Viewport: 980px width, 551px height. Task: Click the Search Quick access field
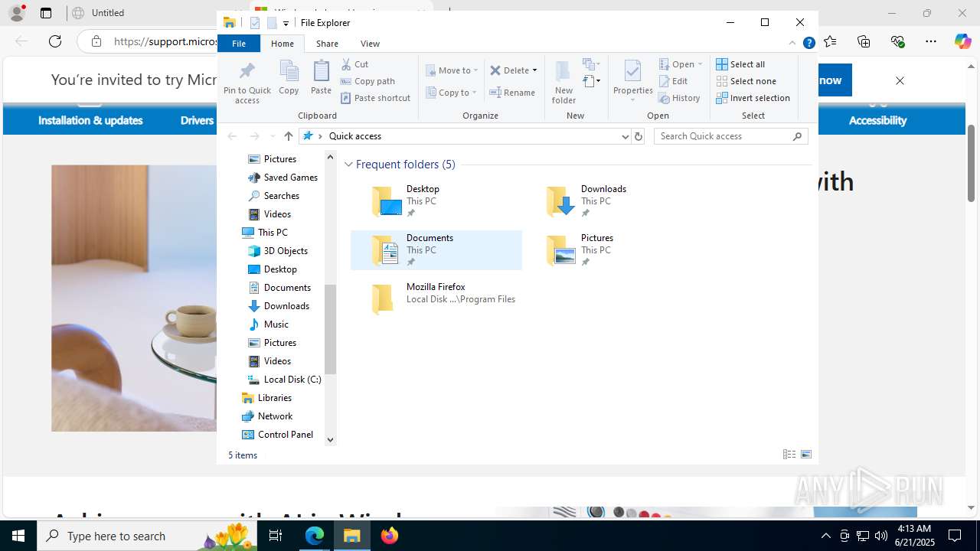[x=731, y=136]
